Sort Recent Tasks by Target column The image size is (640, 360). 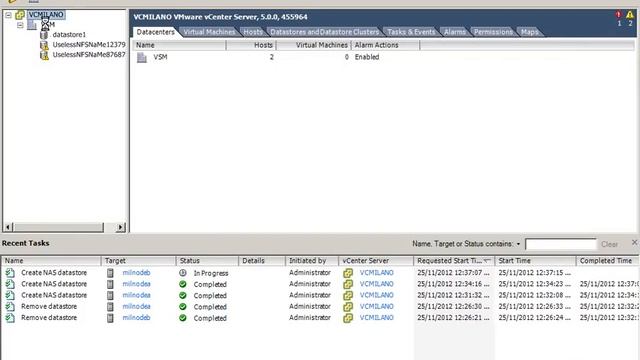click(x=139, y=261)
